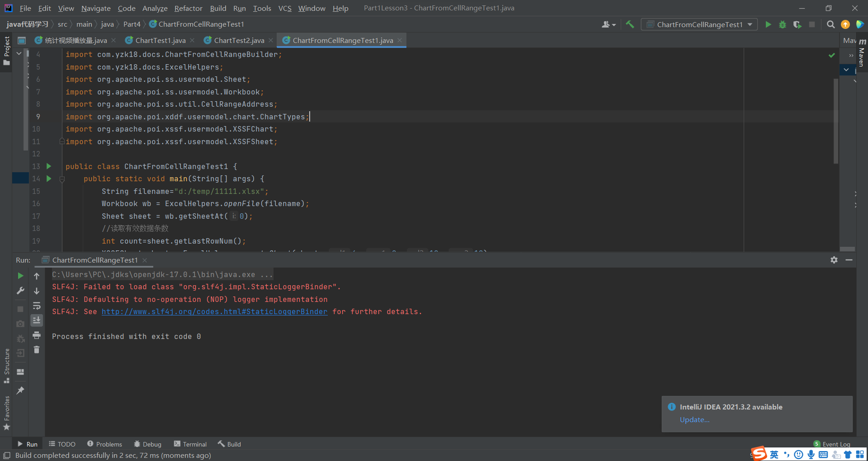This screenshot has width=868, height=461.
Task: Toggle scroll-to-end in the console
Action: point(37,320)
